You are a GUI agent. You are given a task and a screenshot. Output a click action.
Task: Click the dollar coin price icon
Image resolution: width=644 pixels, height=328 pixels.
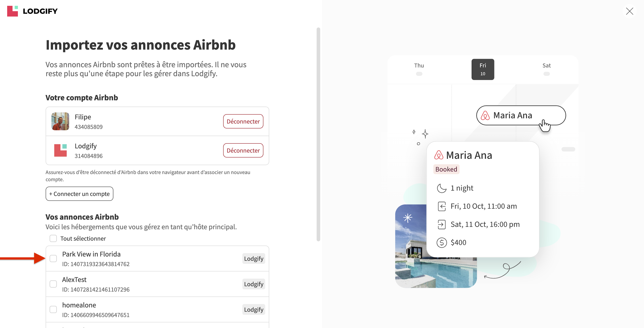(441, 243)
